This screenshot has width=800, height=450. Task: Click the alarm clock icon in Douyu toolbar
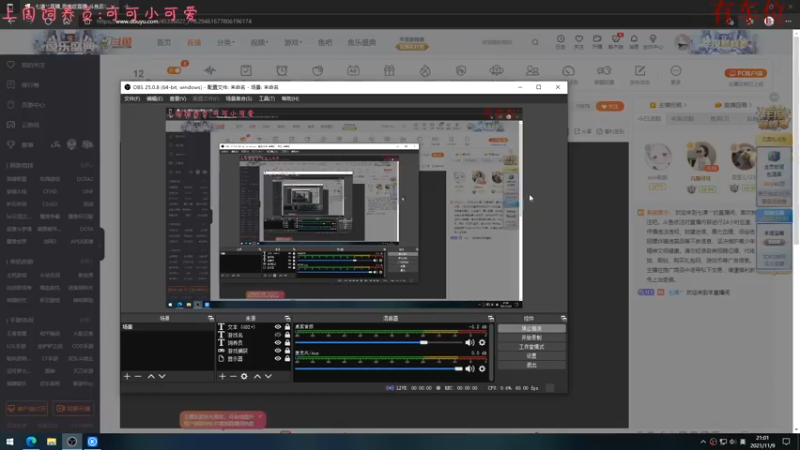282,71
